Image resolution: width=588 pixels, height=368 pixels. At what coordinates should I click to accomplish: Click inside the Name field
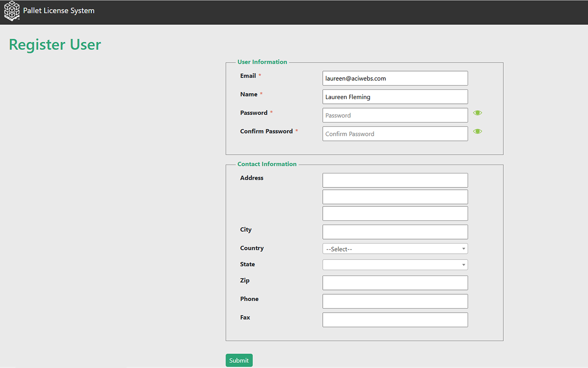(x=395, y=96)
